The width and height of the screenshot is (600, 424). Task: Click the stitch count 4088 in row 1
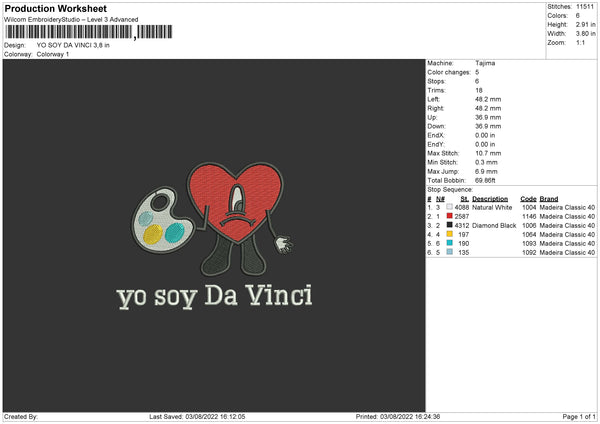coord(462,207)
